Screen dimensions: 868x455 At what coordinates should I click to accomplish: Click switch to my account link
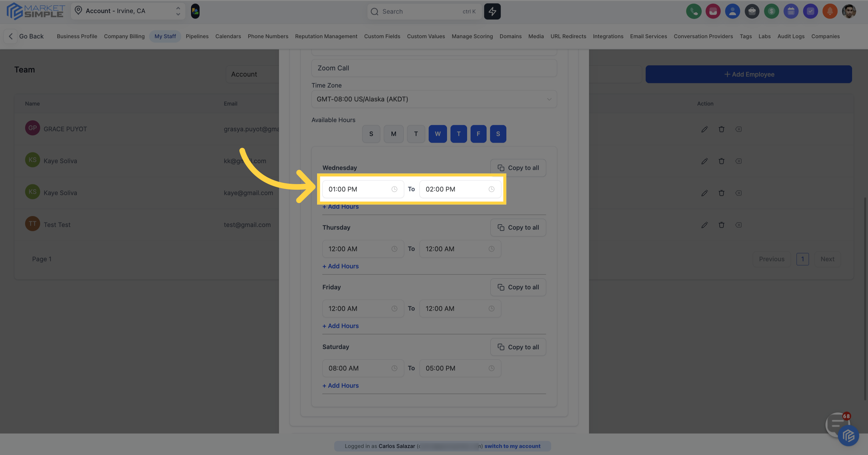pos(512,446)
